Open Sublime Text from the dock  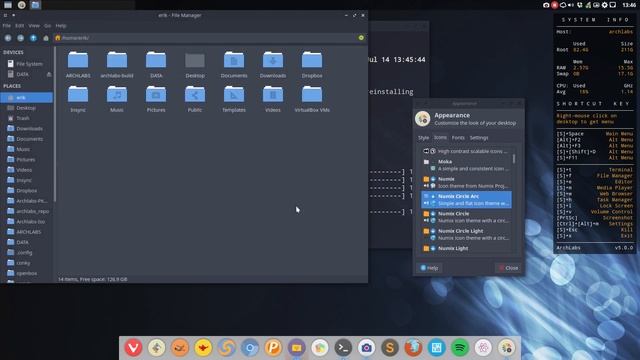point(390,348)
